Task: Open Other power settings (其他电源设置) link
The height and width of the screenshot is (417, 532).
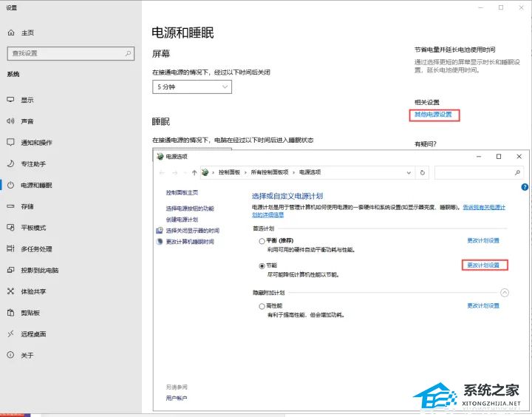Action: (x=433, y=115)
